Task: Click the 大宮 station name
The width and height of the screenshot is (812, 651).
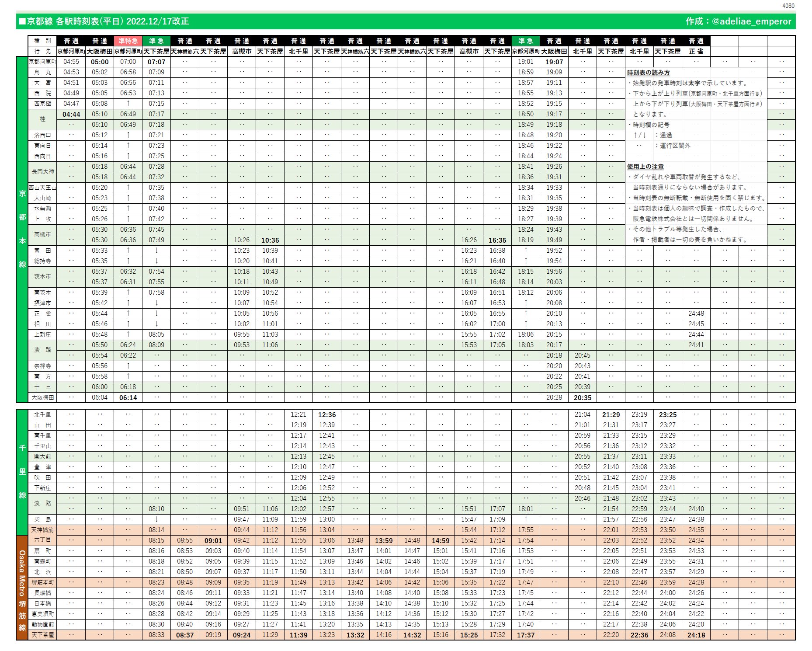Action: click(x=42, y=83)
